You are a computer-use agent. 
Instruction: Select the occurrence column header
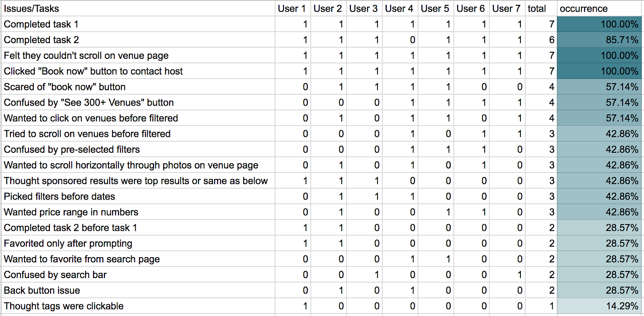584,8
